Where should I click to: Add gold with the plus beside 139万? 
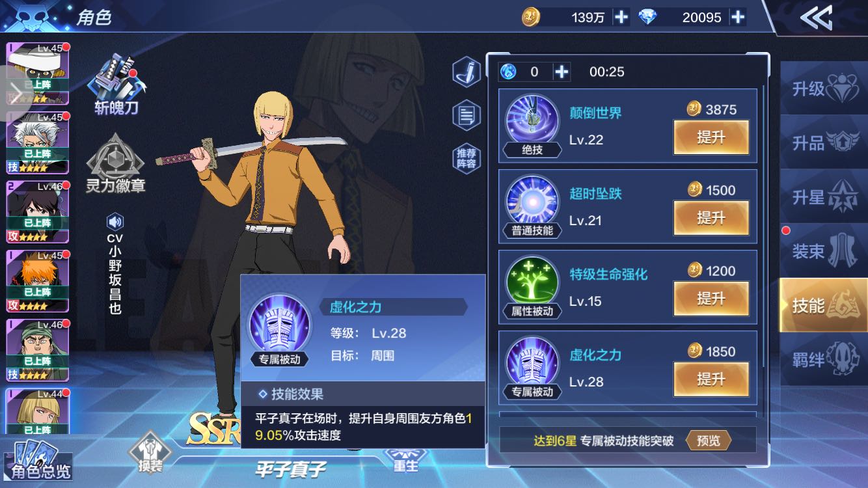621,18
